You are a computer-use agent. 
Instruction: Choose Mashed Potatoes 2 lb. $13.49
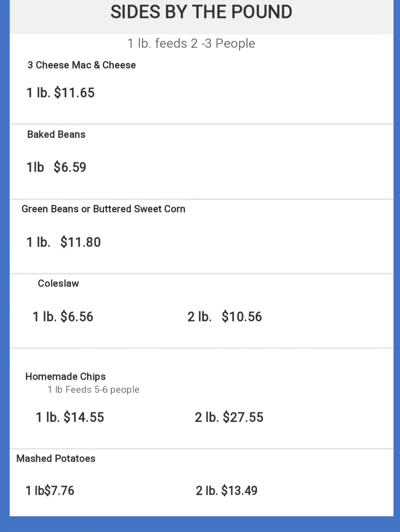[226, 491]
